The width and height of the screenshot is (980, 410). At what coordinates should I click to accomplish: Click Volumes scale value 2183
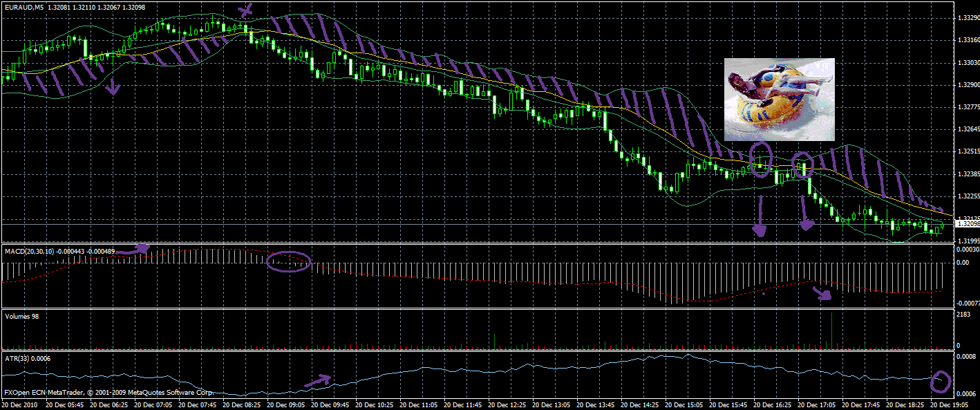963,315
